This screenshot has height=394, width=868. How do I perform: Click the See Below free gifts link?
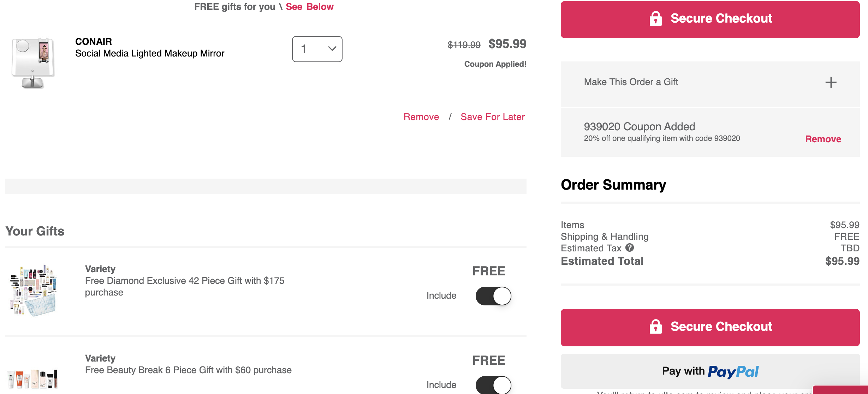click(x=309, y=7)
